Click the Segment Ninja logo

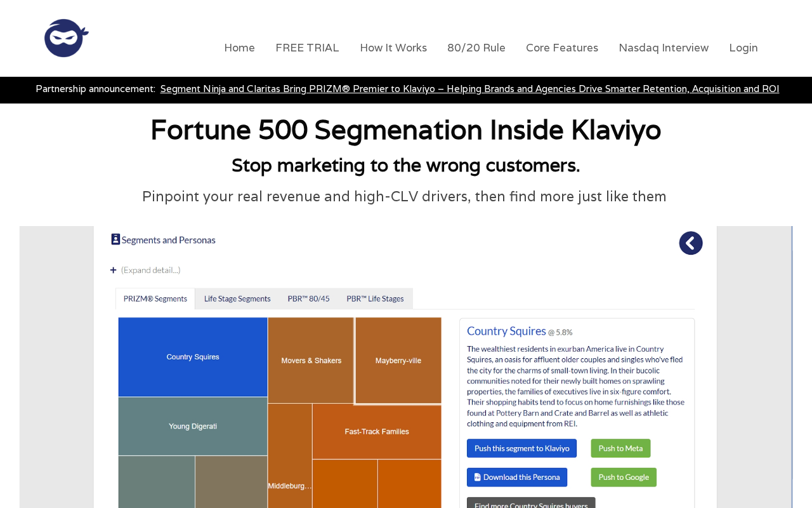[67, 38]
